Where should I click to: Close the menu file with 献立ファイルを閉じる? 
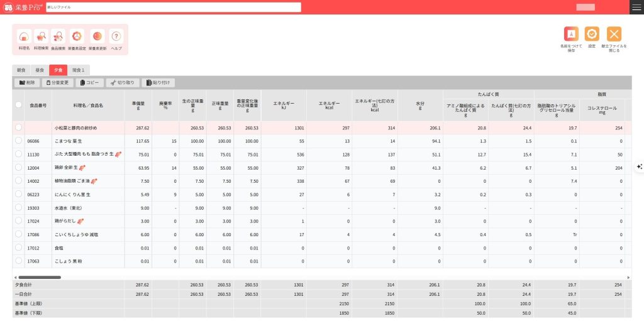click(x=614, y=38)
